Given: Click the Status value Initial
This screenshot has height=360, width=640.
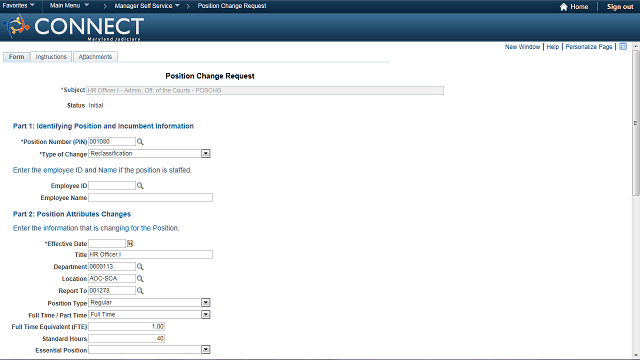Looking at the screenshot, I should (96, 106).
